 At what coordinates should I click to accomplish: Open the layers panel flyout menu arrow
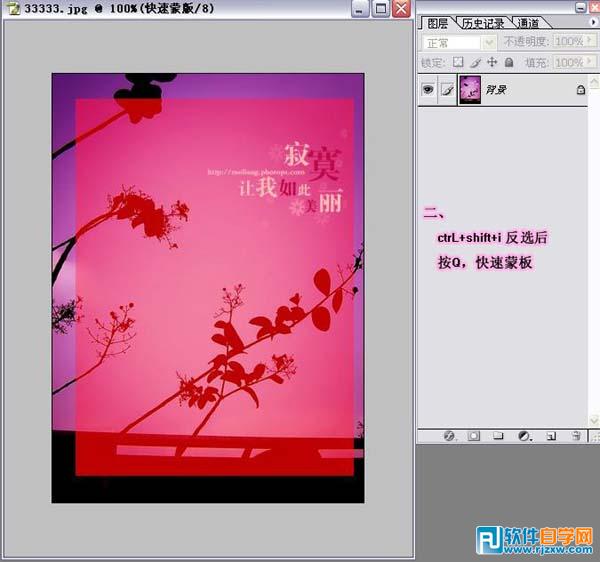(x=593, y=23)
